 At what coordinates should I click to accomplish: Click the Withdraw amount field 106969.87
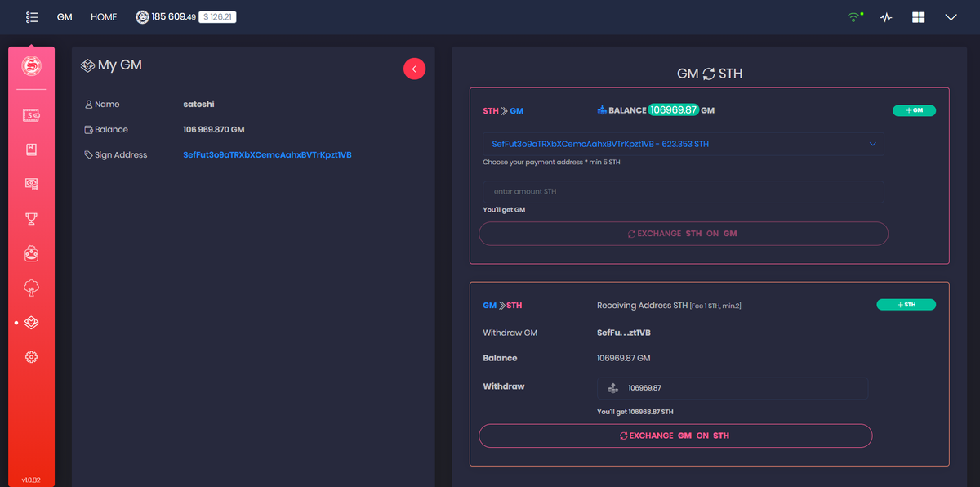pos(733,388)
